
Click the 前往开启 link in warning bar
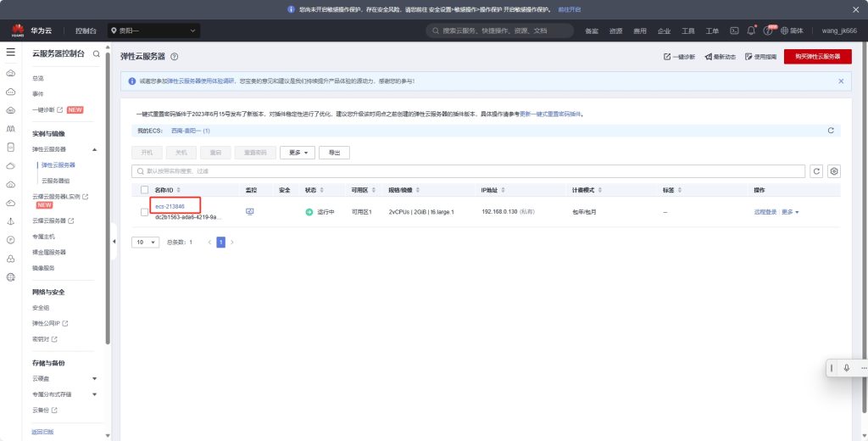(x=569, y=9)
